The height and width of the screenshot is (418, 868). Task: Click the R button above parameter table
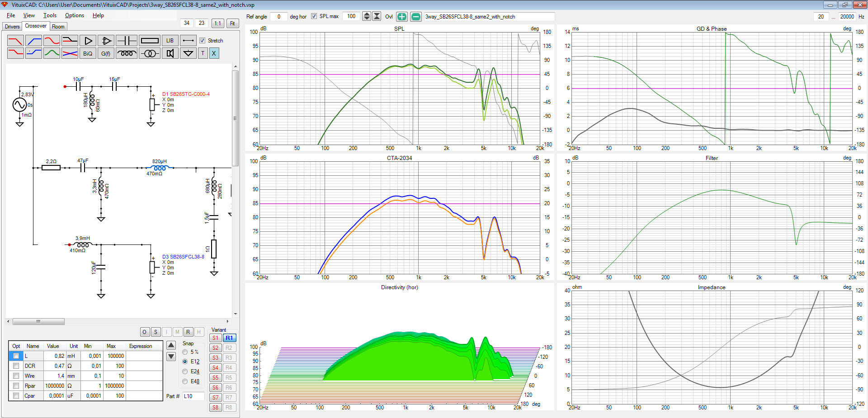(x=188, y=332)
